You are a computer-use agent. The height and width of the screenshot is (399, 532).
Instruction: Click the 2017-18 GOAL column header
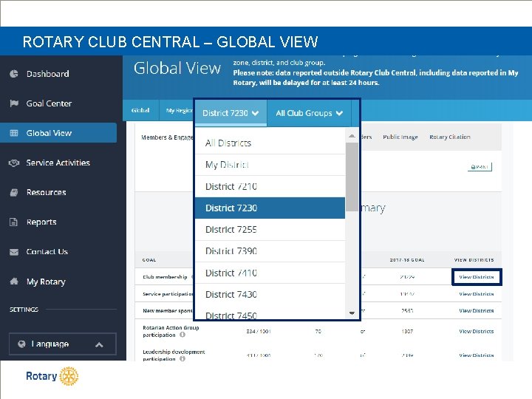pyautogui.click(x=407, y=260)
